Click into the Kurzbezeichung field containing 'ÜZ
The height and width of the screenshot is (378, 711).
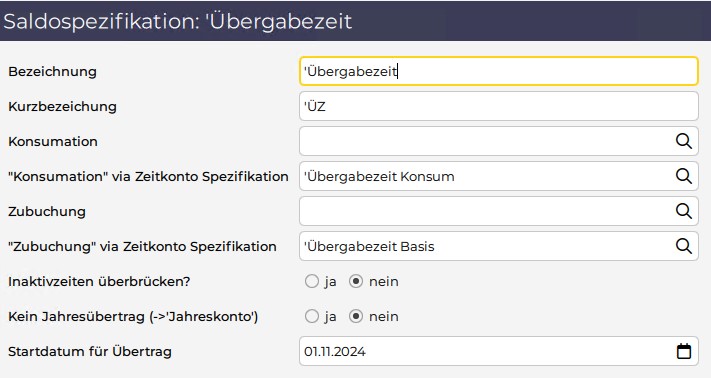(x=498, y=106)
